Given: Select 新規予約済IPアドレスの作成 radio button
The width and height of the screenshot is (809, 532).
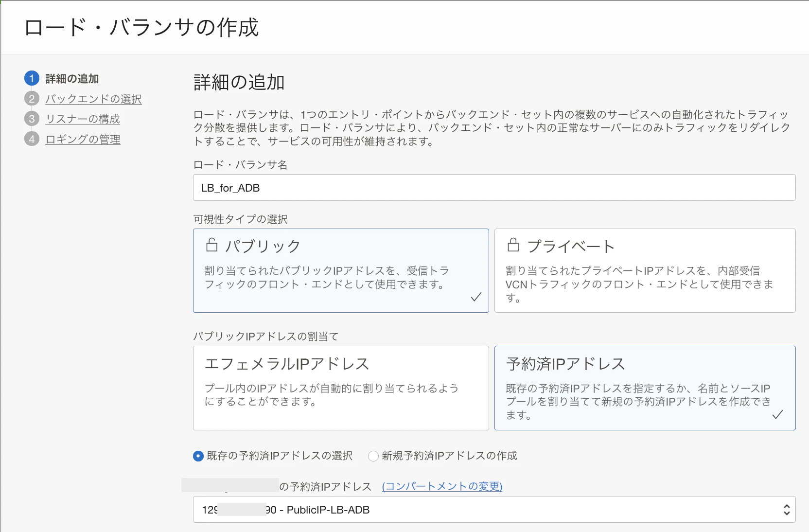Looking at the screenshot, I should pos(373,456).
